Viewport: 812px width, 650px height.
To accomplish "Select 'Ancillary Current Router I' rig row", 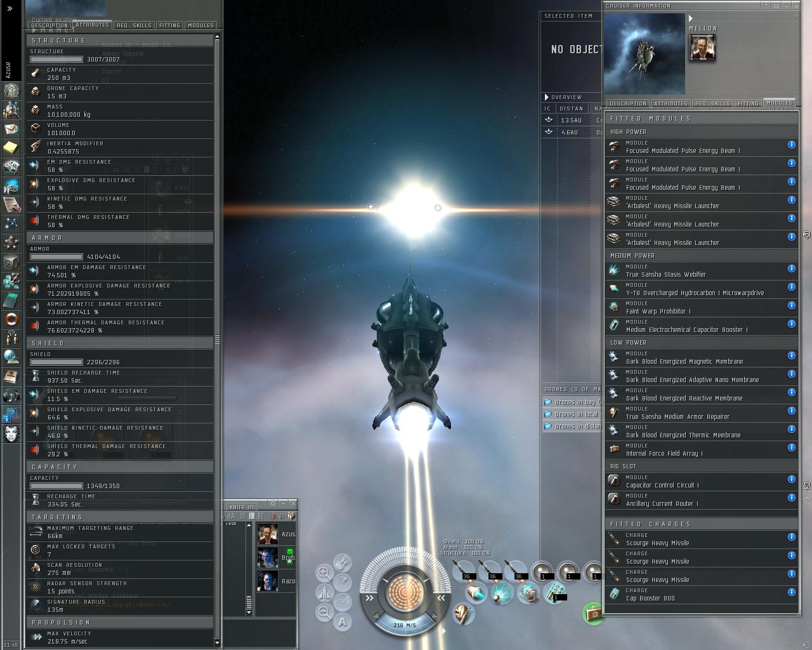I will 702,500.
